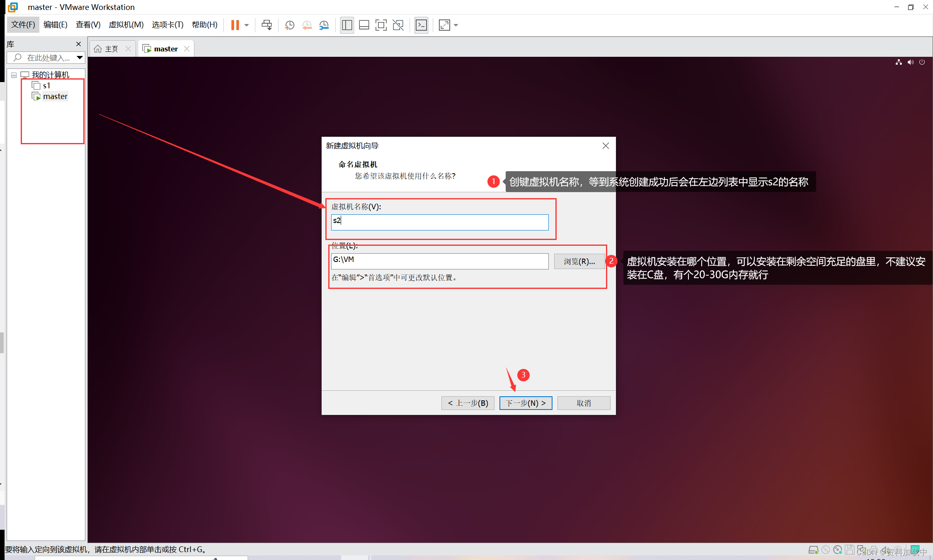933x560 pixels.
Task: Open the console view terminal icon
Action: [x=421, y=25]
